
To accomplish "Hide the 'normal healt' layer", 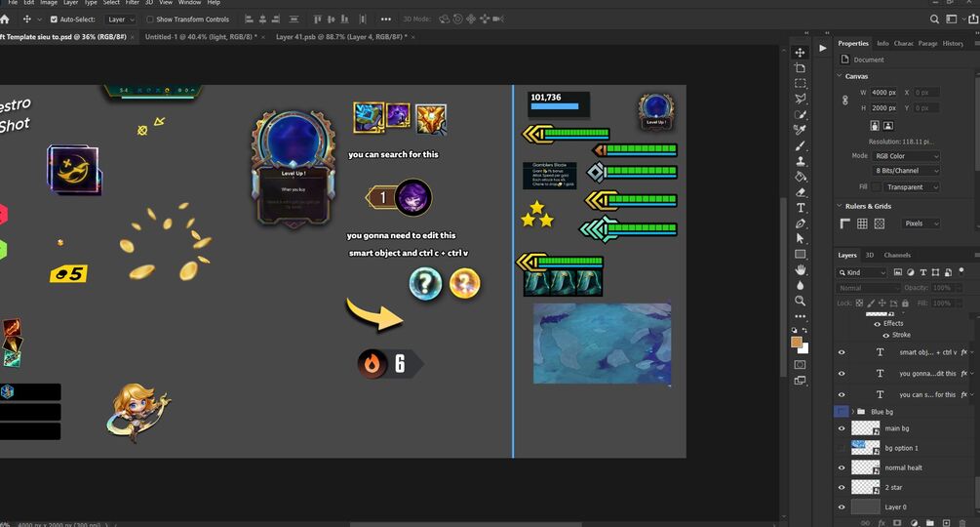I will (x=842, y=467).
